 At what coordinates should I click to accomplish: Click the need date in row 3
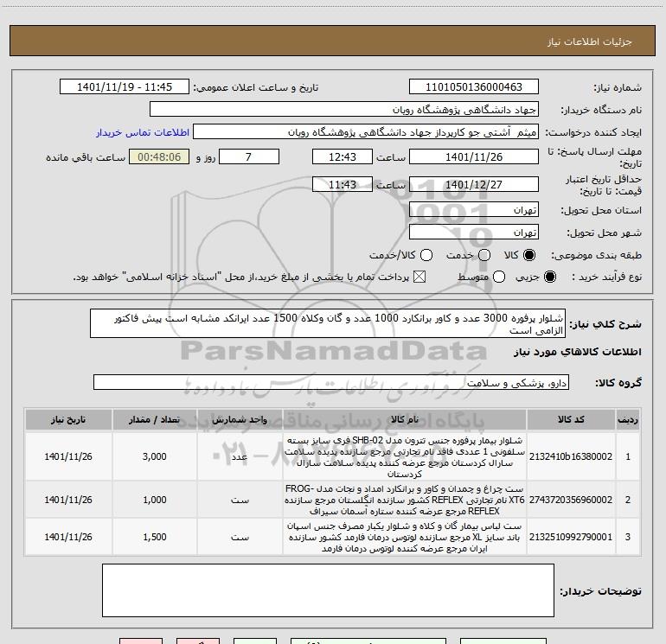pyautogui.click(x=68, y=537)
